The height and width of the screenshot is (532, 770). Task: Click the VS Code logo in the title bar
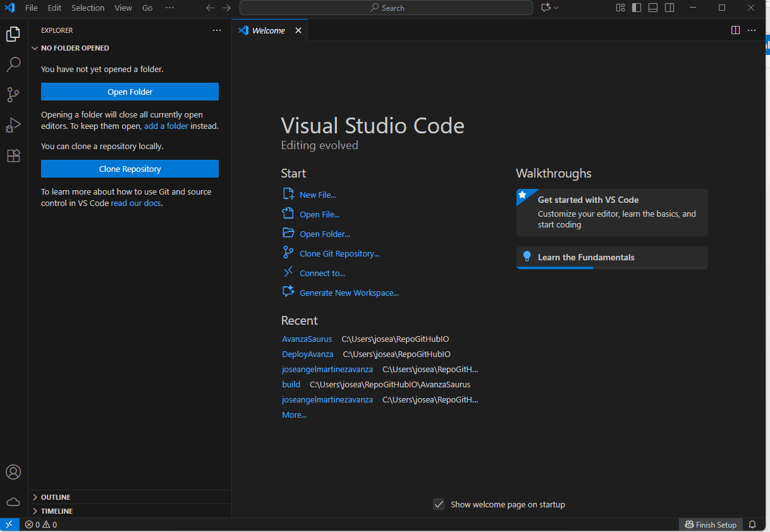(x=9, y=8)
